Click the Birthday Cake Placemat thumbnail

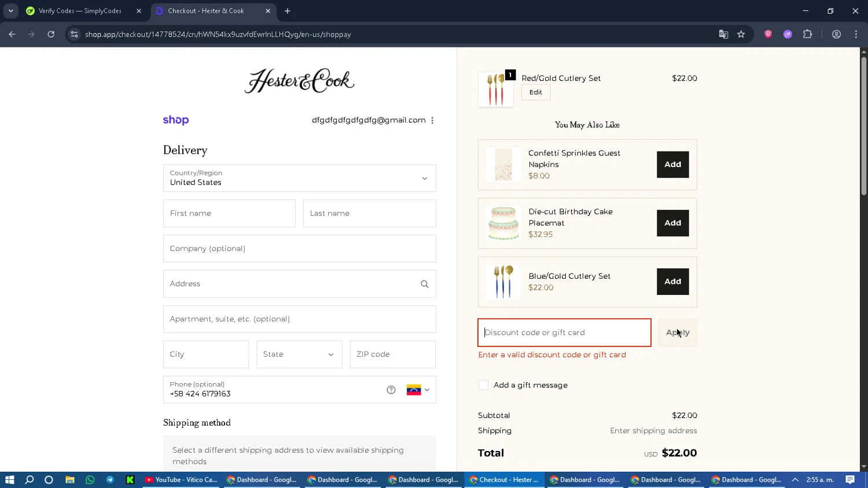503,223
